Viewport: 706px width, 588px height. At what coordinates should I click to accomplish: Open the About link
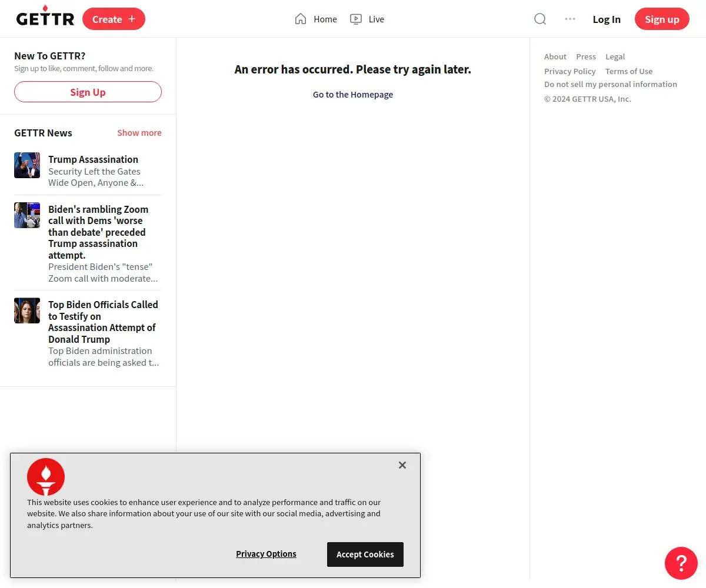pos(555,56)
